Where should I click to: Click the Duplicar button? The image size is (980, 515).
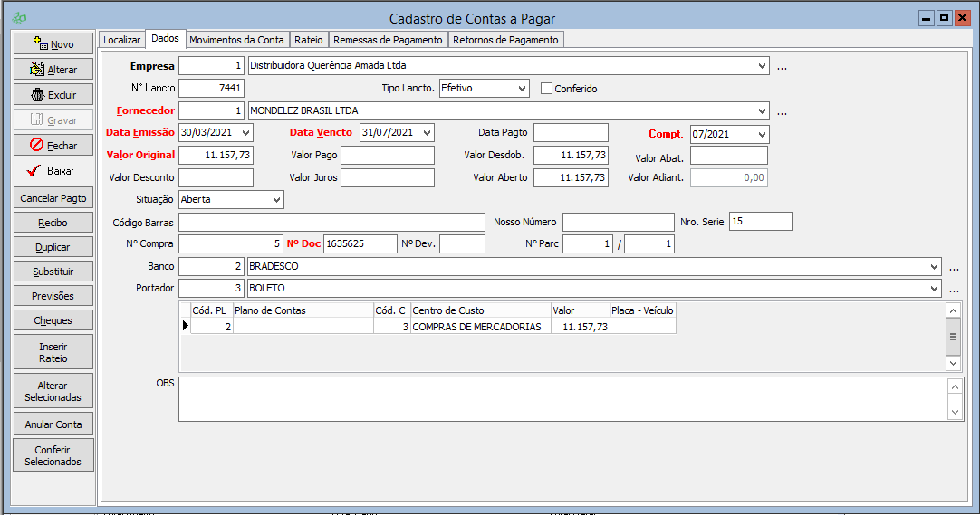point(53,247)
